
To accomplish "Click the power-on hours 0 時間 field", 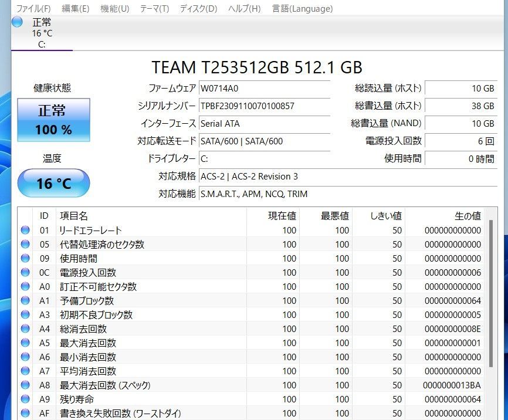I will [460, 159].
